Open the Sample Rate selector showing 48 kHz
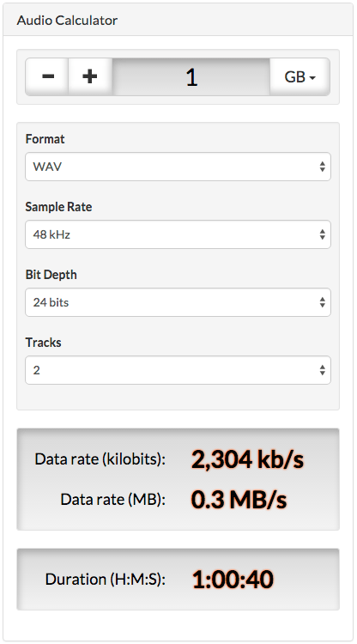This screenshot has height=644, width=357. (178, 234)
